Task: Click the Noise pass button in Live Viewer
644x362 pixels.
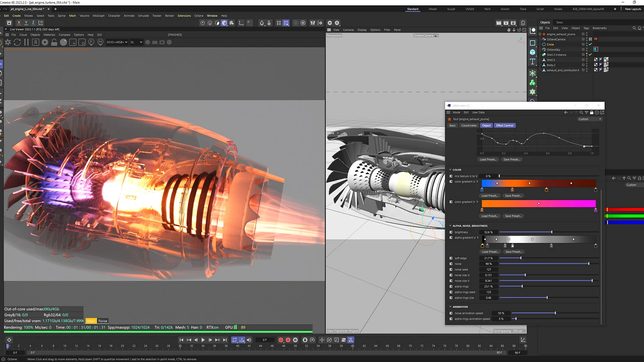Action: tap(103, 321)
